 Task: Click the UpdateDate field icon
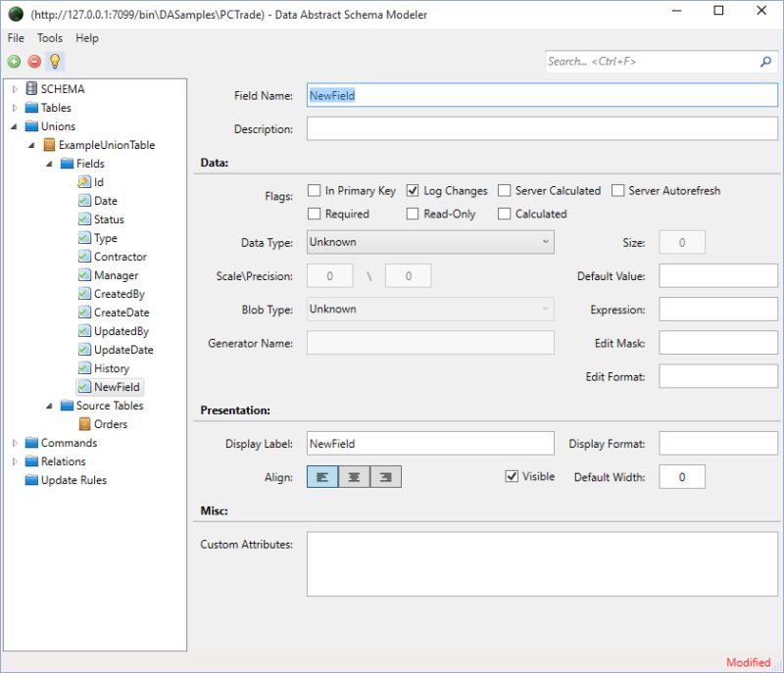click(x=84, y=350)
